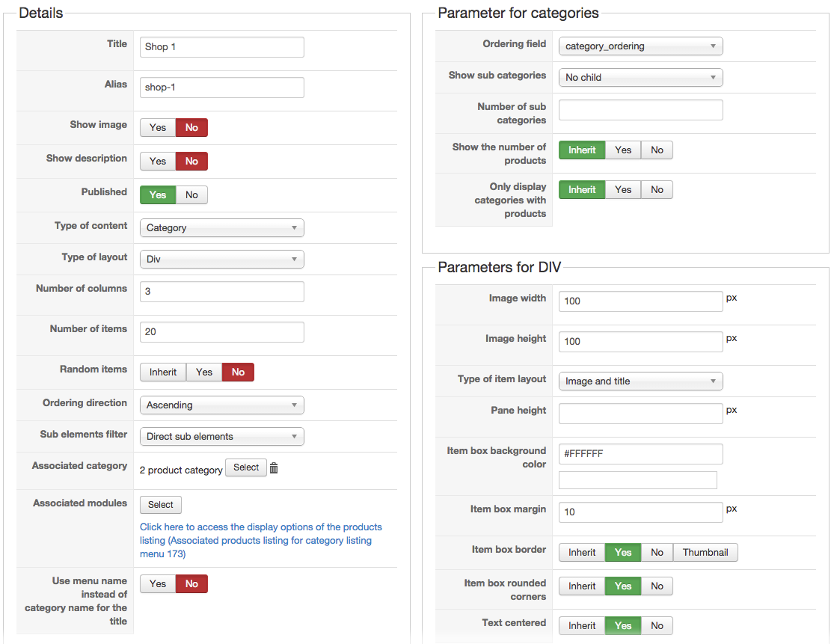
Task: Click Select button for Associated modules
Action: pos(161,506)
